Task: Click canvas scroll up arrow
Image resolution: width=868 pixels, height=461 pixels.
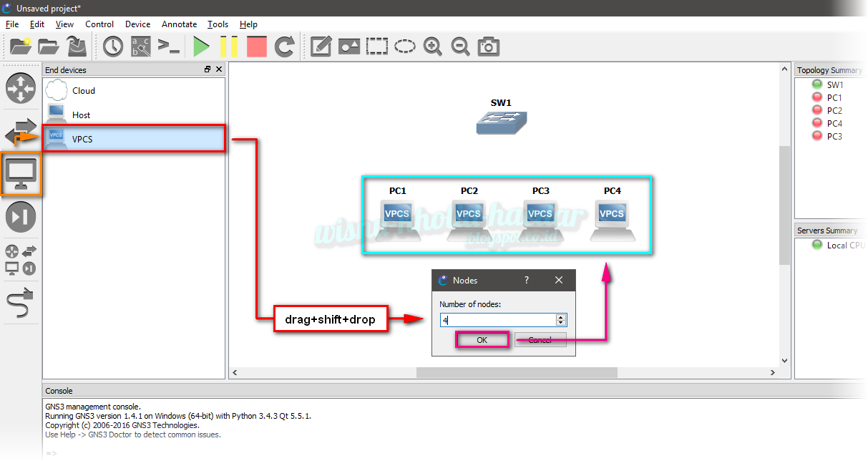Action: [784, 68]
